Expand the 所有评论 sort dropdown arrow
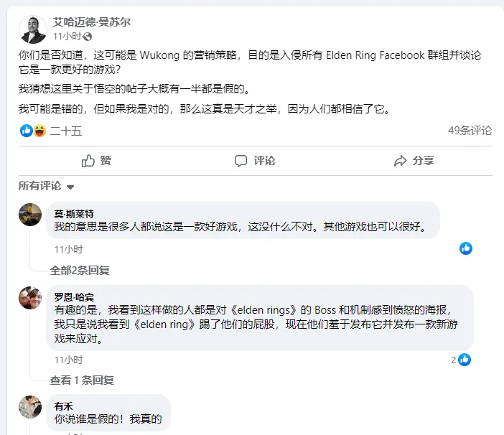The image size is (504, 435). click(70, 187)
